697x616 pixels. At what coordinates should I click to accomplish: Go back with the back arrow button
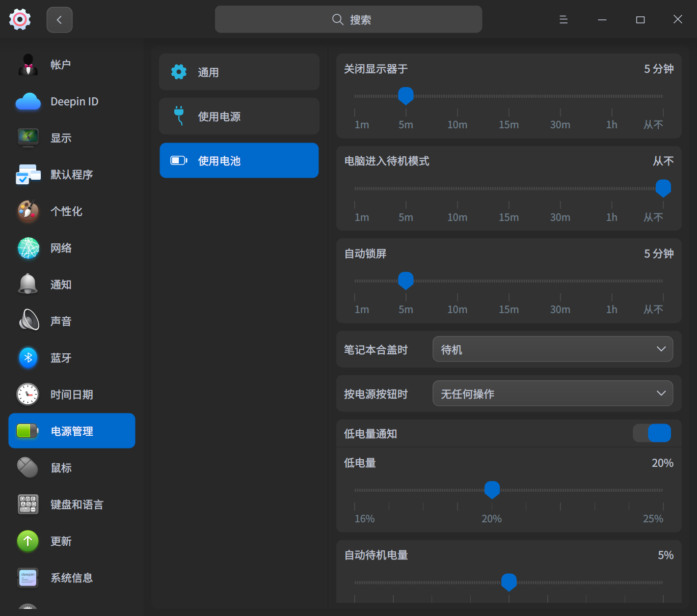pyautogui.click(x=60, y=20)
